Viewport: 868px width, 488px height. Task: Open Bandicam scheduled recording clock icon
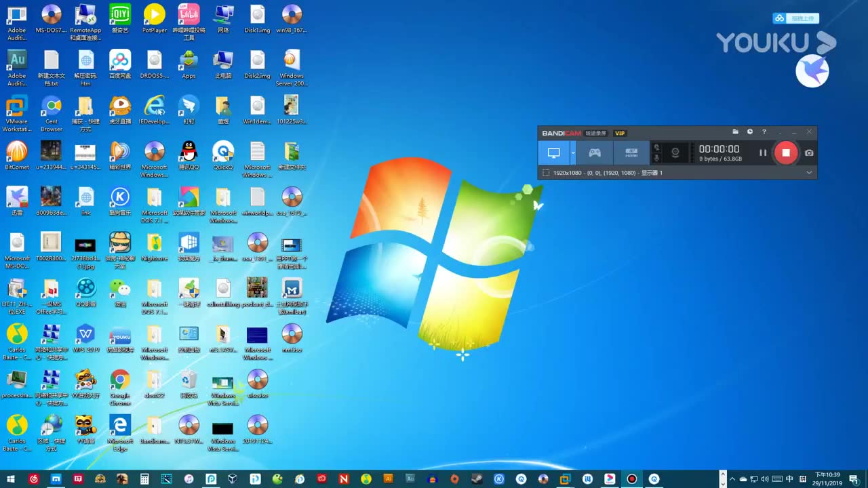pos(750,132)
